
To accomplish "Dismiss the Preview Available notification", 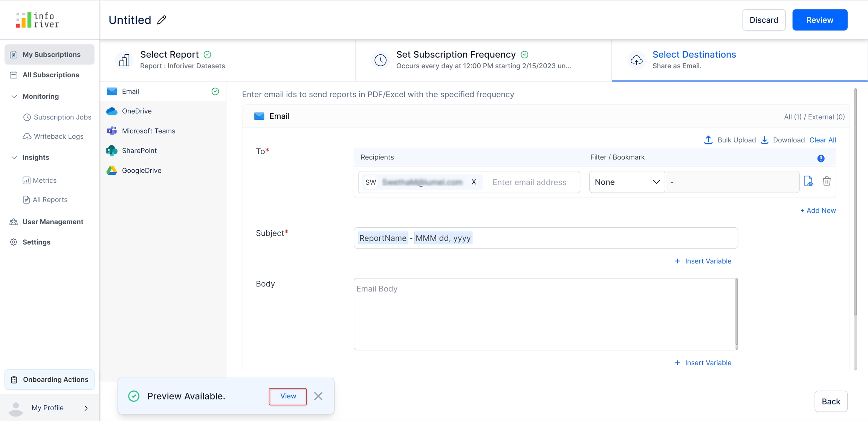I will pos(318,396).
